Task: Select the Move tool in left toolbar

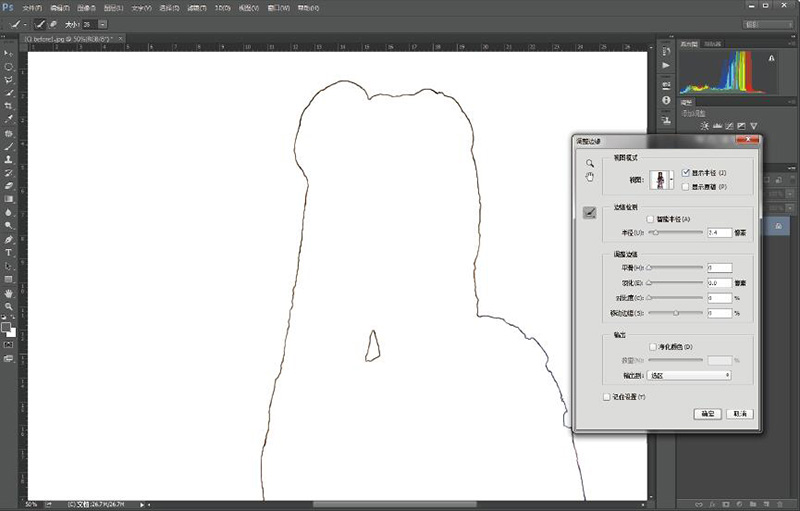Action: 9,53
